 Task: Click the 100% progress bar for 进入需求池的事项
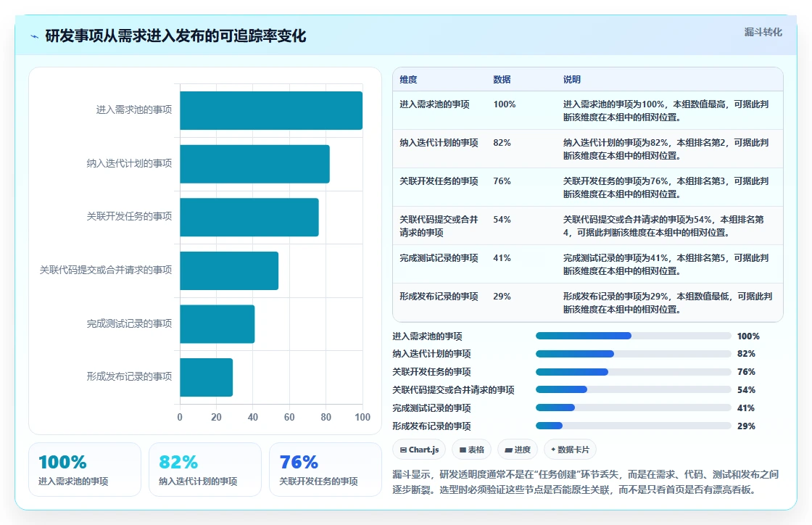click(634, 336)
